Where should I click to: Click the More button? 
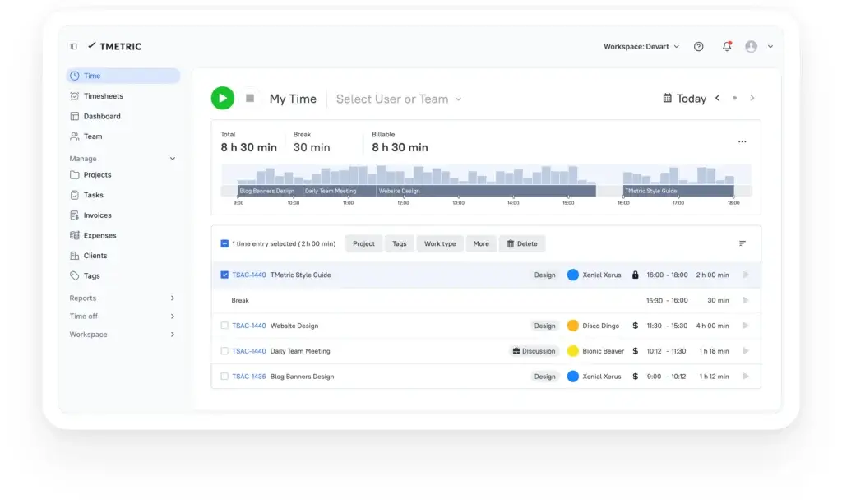(x=481, y=243)
